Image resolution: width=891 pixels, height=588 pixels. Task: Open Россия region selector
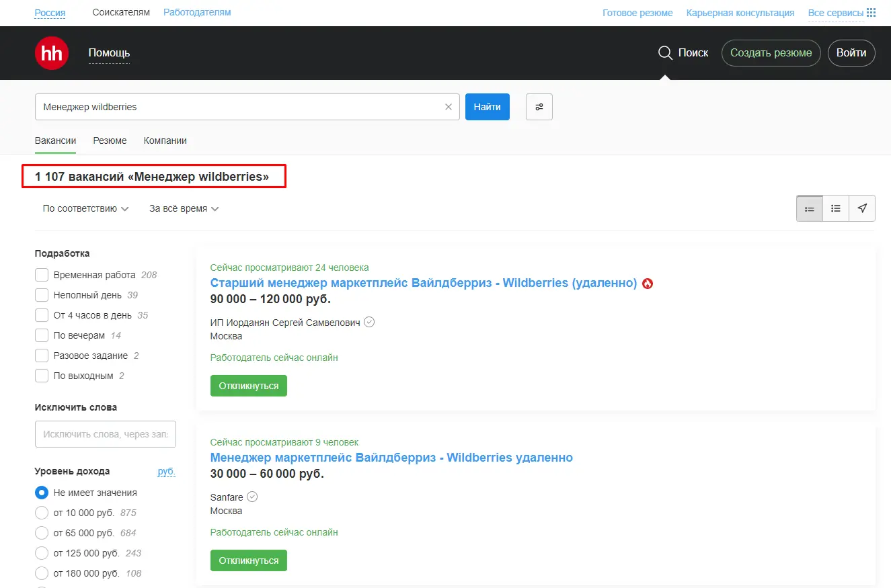coord(50,13)
